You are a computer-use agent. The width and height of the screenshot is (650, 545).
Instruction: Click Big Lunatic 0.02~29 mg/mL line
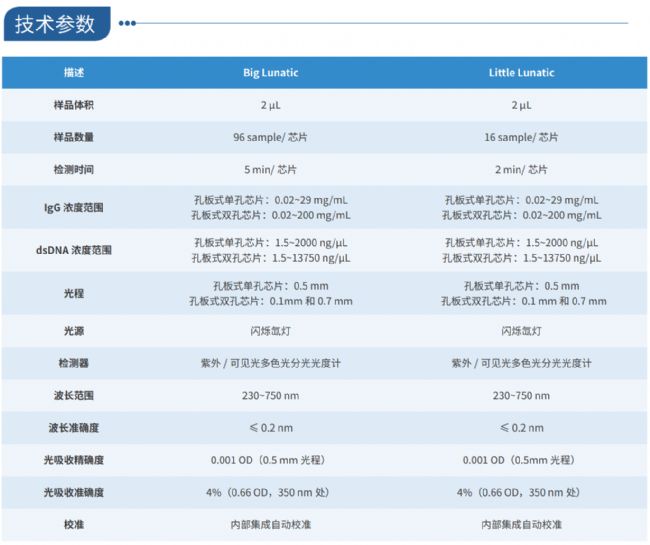click(x=270, y=200)
